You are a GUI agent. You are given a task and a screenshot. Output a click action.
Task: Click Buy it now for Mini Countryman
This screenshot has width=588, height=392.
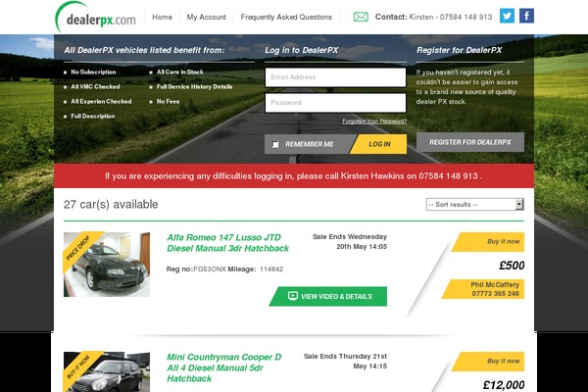(488, 362)
